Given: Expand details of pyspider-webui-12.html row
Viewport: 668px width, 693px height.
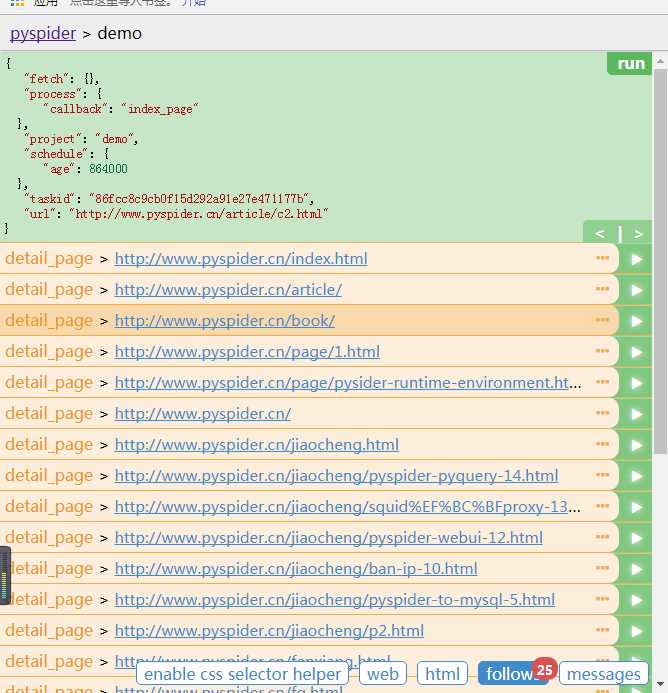Looking at the screenshot, I should [x=602, y=536].
